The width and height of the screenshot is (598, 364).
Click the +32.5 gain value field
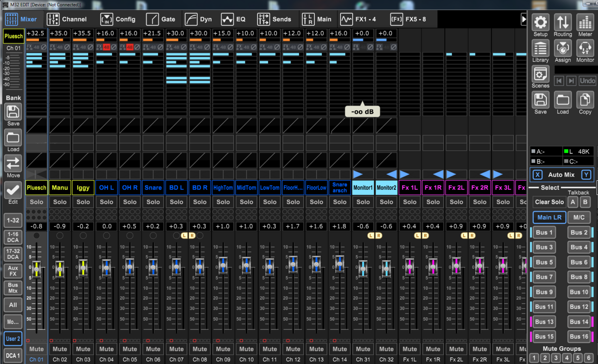coord(36,34)
